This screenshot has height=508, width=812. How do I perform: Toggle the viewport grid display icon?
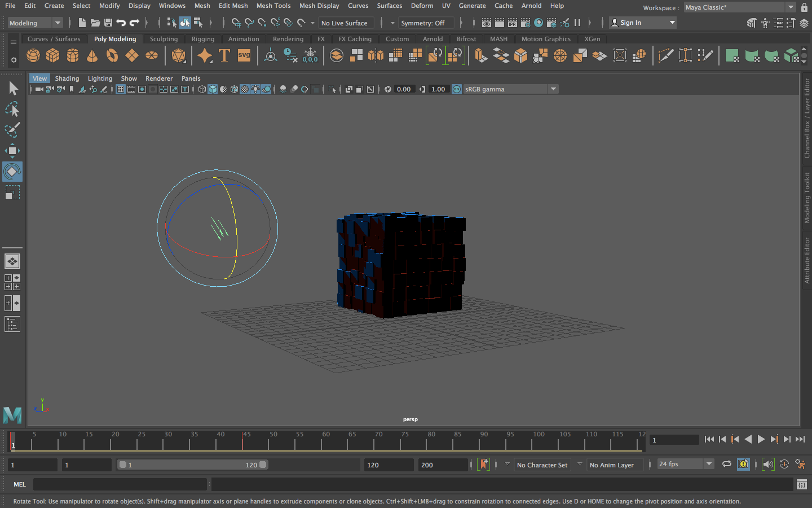[x=121, y=89]
